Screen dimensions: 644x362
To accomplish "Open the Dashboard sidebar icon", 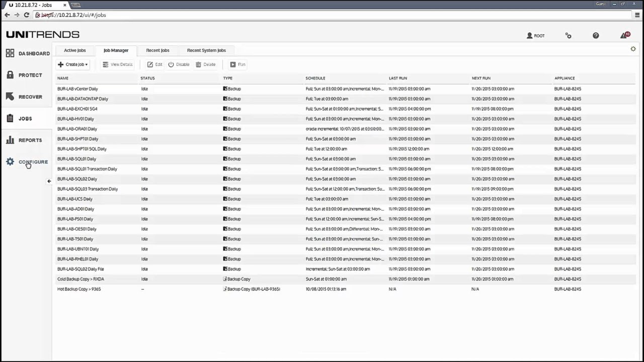I will pos(10,53).
